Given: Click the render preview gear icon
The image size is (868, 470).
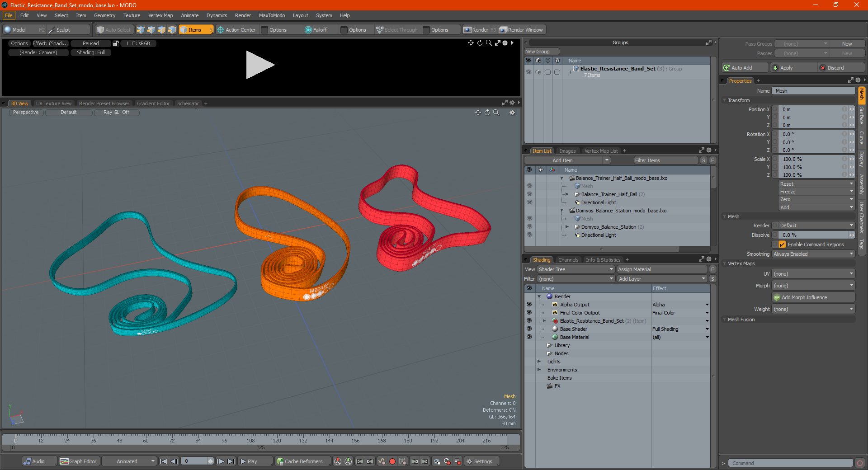Looking at the screenshot, I should [x=505, y=43].
